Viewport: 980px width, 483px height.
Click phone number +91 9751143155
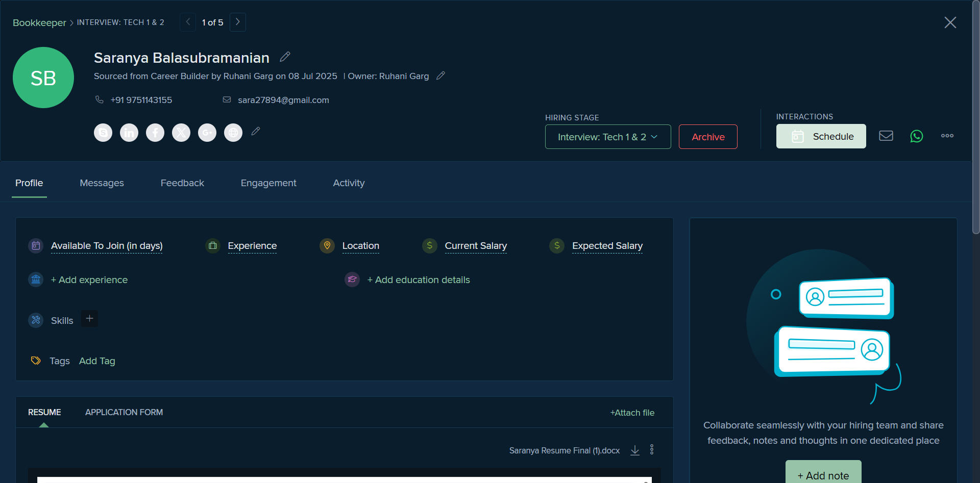point(141,100)
